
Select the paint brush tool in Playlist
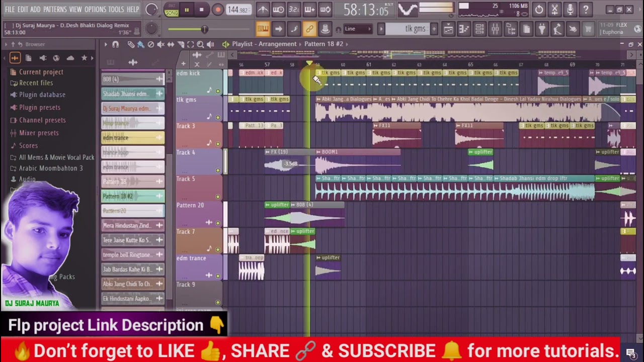click(x=141, y=44)
